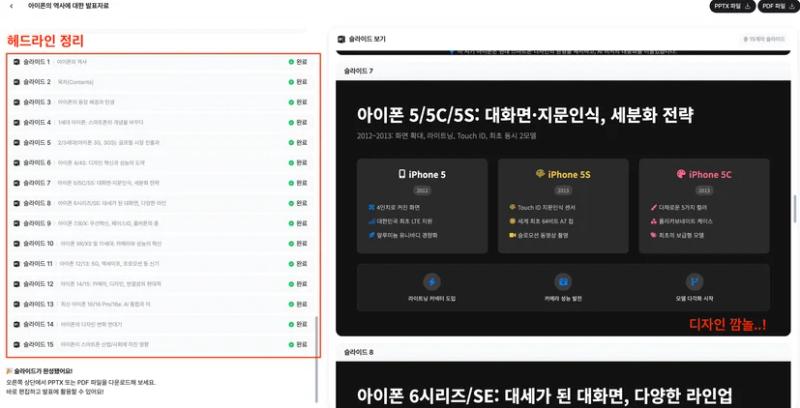Click the icon beside 4인치로 커진 화면
This screenshot has height=408, width=800.
[371, 208]
